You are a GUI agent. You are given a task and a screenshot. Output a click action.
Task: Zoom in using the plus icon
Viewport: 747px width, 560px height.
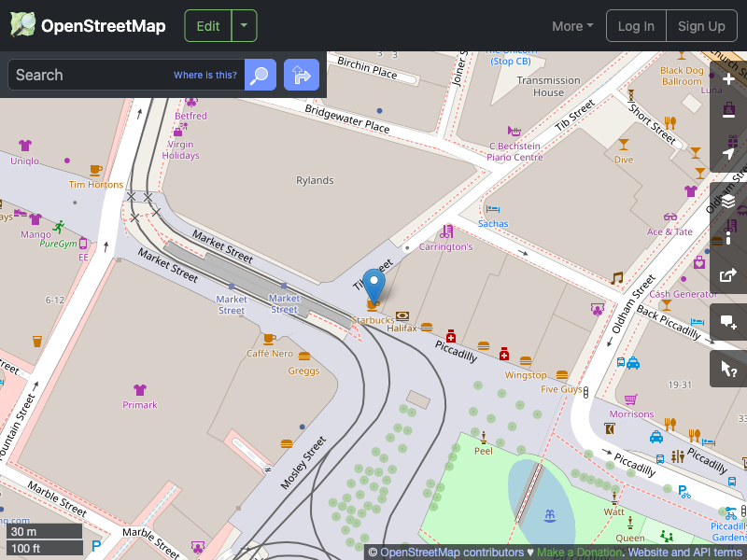point(728,79)
